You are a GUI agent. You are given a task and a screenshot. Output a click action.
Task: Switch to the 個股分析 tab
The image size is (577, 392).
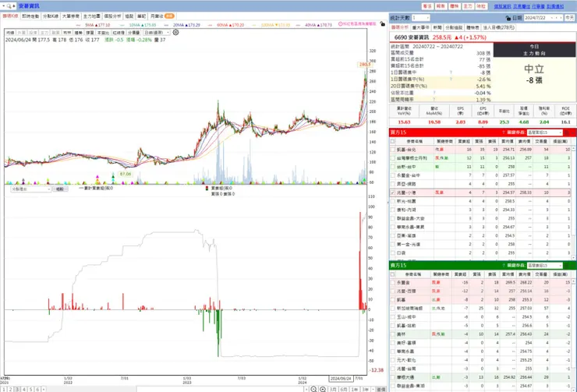click(112, 16)
